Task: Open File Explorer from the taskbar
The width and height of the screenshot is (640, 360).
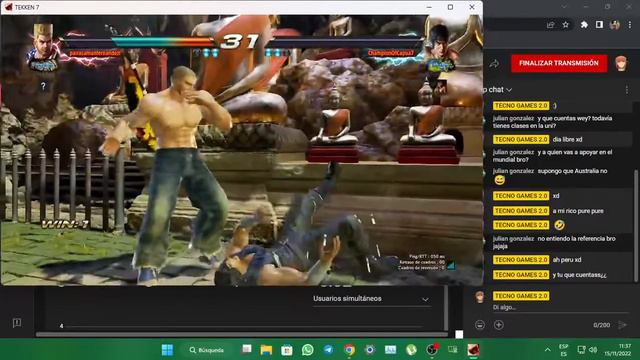Action: pos(266,350)
